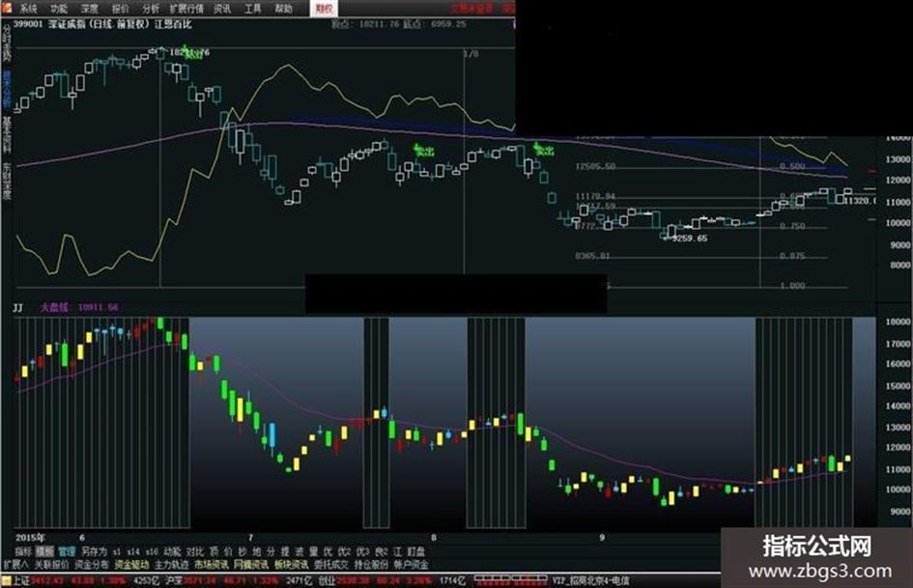
Task: Click 另存为 in the bottom toolbar
Action: (94, 550)
